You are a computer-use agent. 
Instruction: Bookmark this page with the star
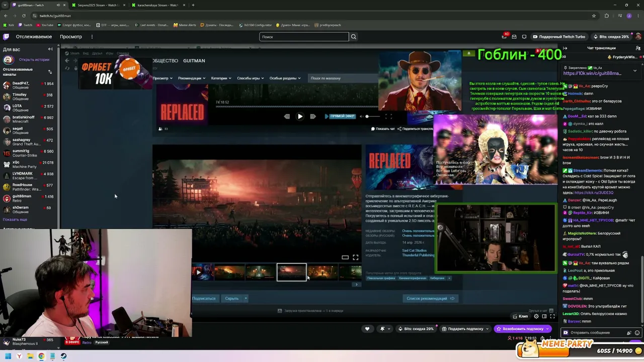(594, 16)
